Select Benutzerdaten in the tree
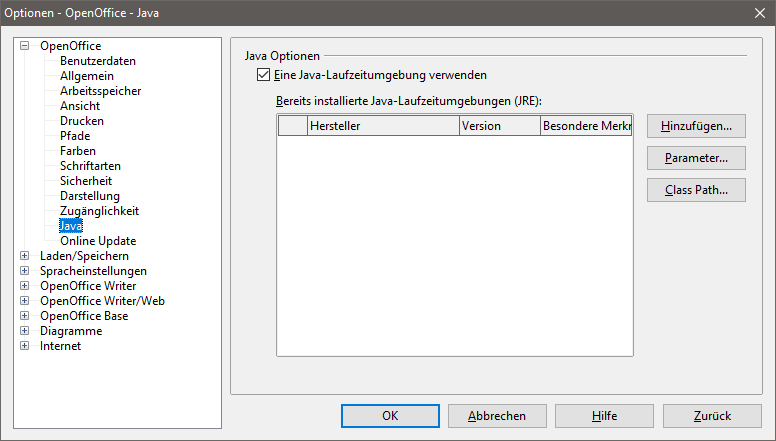Screen dimensions: 776x441 97,61
